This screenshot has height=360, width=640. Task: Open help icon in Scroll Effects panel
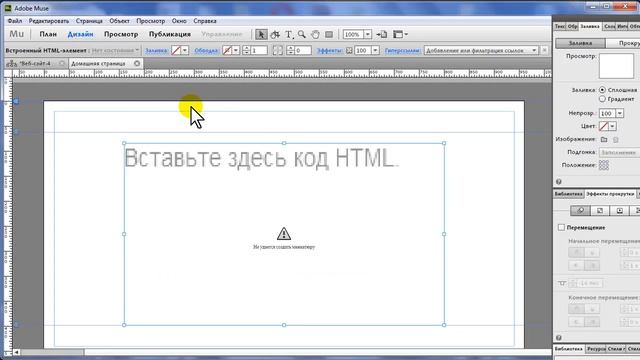tap(559, 338)
